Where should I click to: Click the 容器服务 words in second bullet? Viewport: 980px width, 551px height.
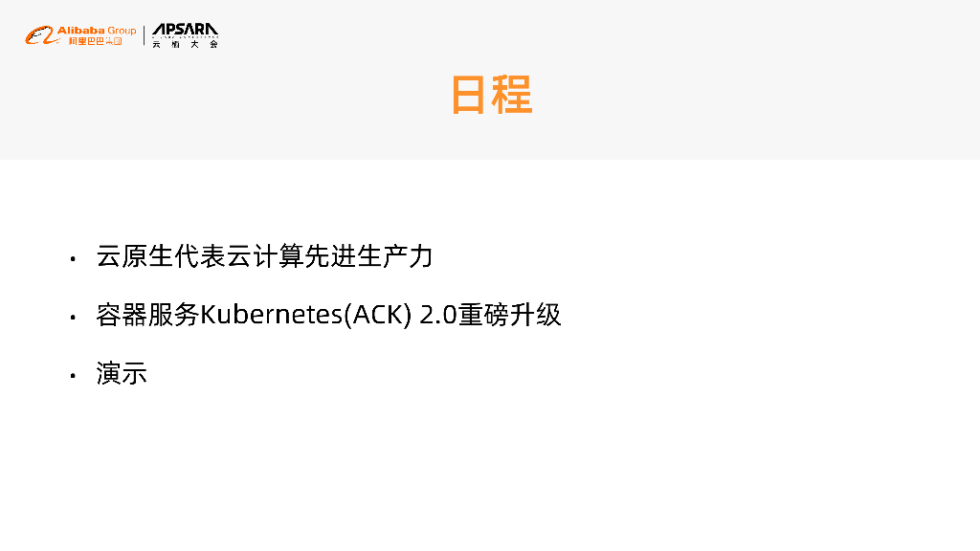(147, 315)
